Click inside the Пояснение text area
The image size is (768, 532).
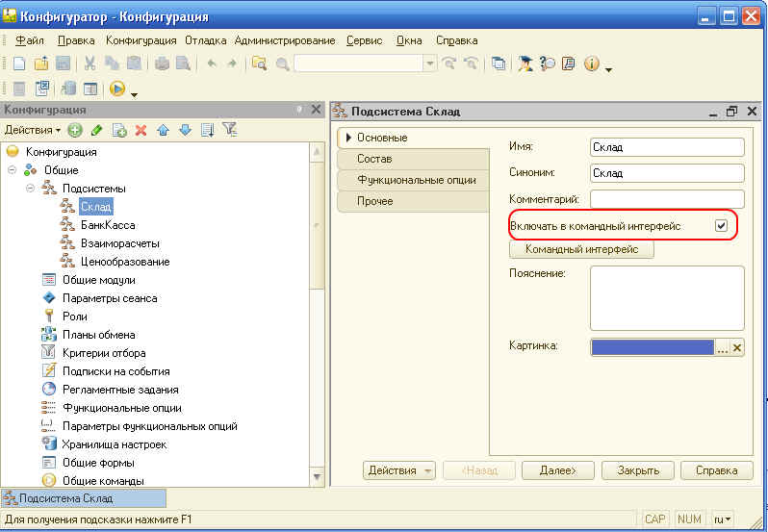tap(667, 298)
